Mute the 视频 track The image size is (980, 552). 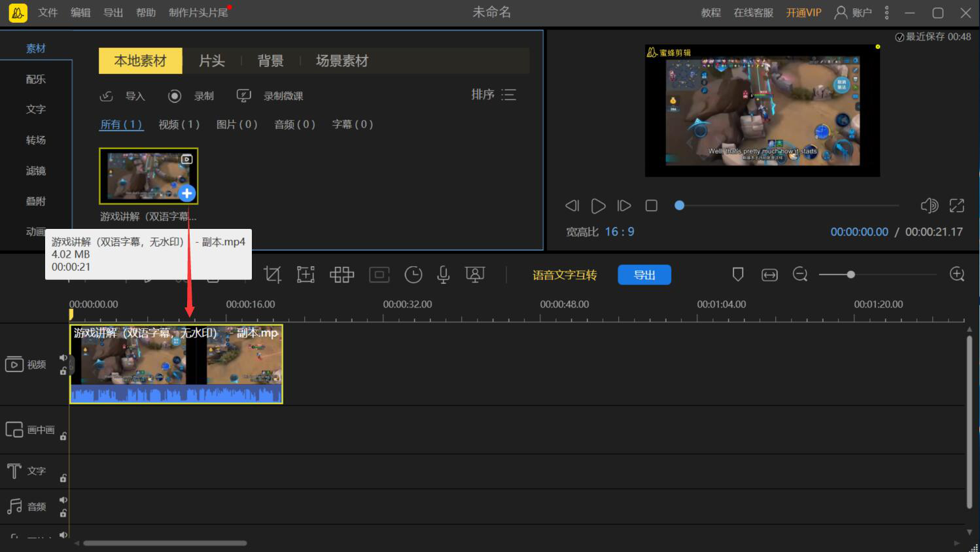coord(63,358)
